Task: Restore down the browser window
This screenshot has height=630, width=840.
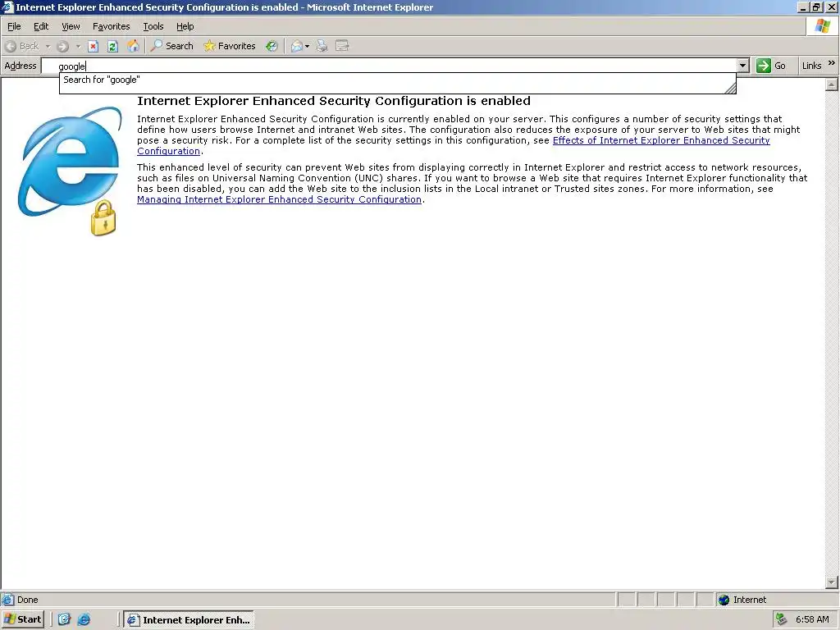Action: coord(816,7)
